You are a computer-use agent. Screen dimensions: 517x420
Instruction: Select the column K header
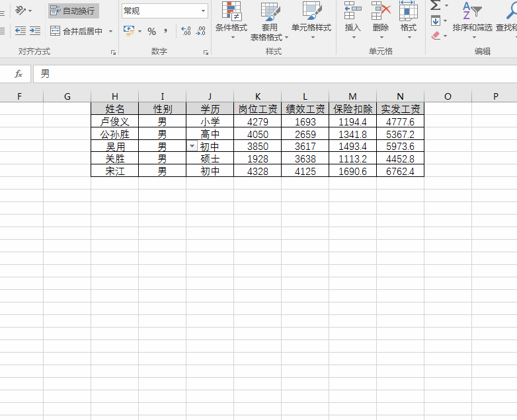click(x=258, y=96)
